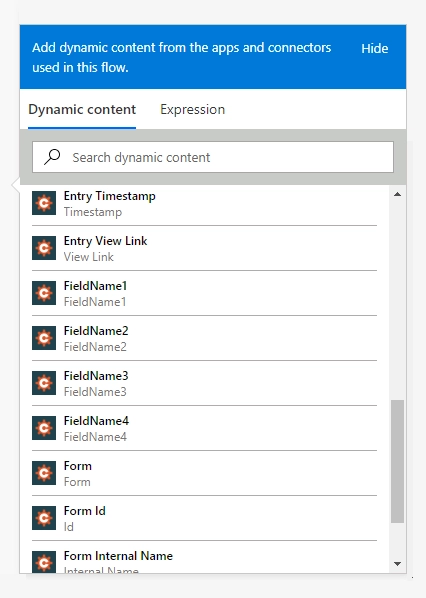
Task: Pick the Form Internal Name item
Action: click(204, 557)
